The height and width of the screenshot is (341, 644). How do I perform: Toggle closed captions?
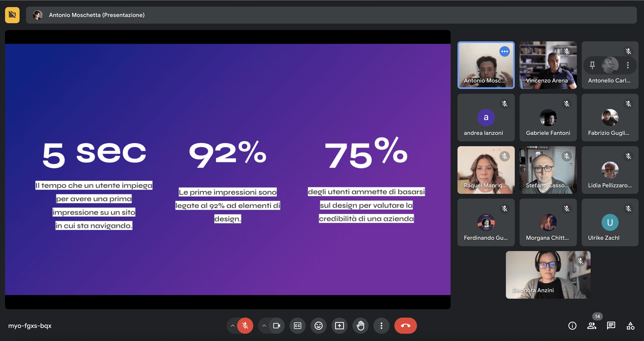pos(297,325)
